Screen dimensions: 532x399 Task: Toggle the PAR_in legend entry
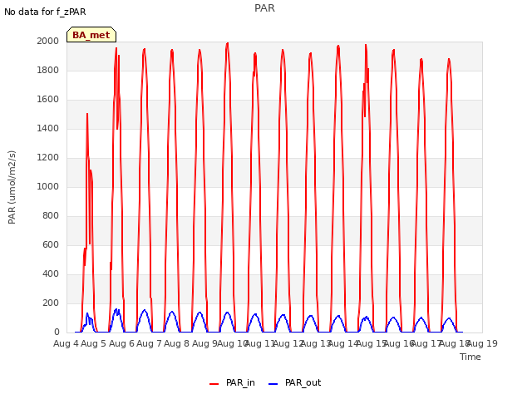coord(233,383)
